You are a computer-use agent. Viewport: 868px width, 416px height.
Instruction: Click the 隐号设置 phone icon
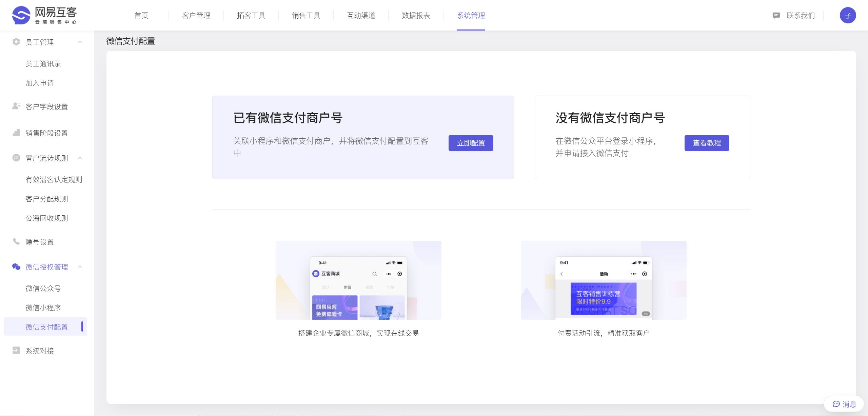tap(16, 241)
